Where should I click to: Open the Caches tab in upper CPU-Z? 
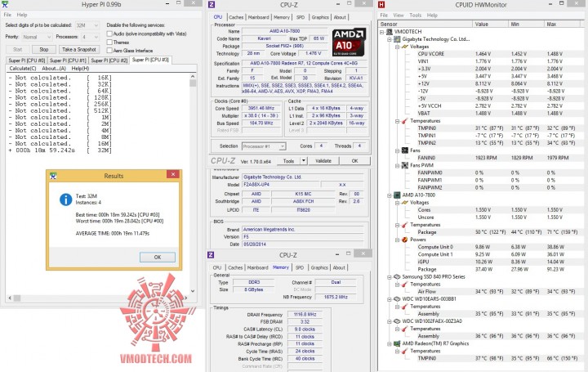(x=236, y=17)
